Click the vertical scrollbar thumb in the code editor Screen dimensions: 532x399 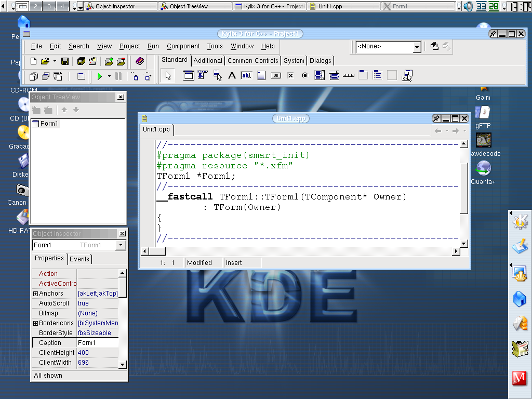(x=464, y=188)
